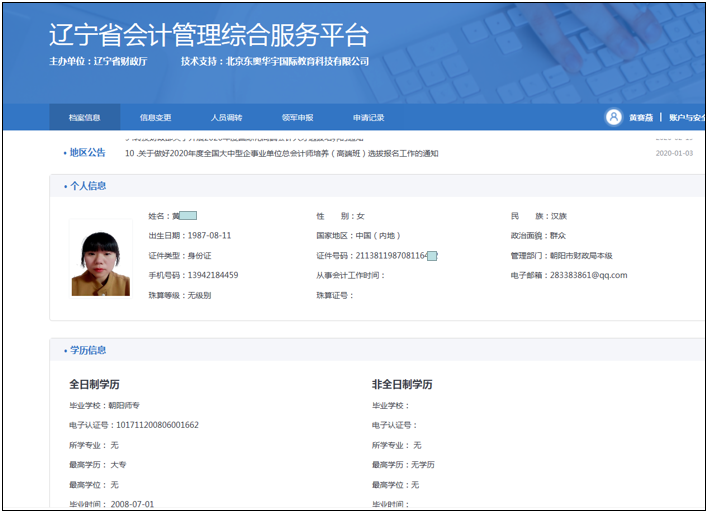
Task: Switch to the 信息变更 tab
Action: click(155, 118)
